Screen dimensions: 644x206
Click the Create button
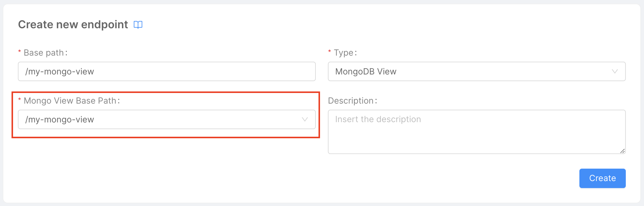(602, 178)
